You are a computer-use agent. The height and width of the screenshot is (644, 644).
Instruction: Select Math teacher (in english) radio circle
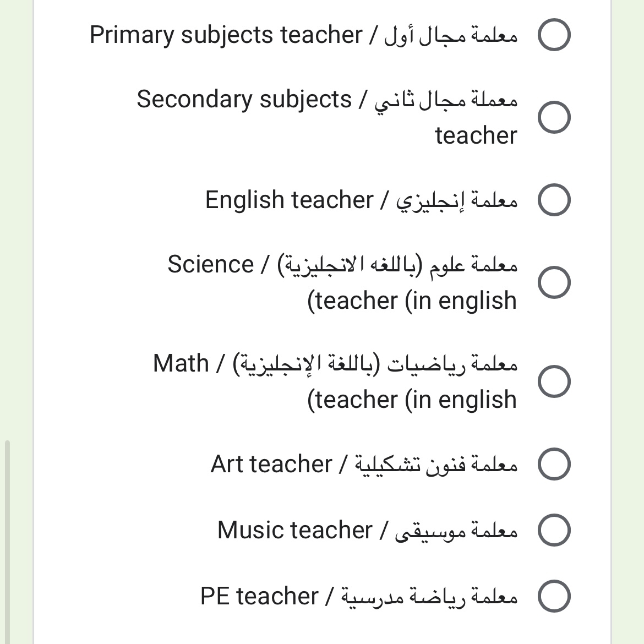click(554, 381)
